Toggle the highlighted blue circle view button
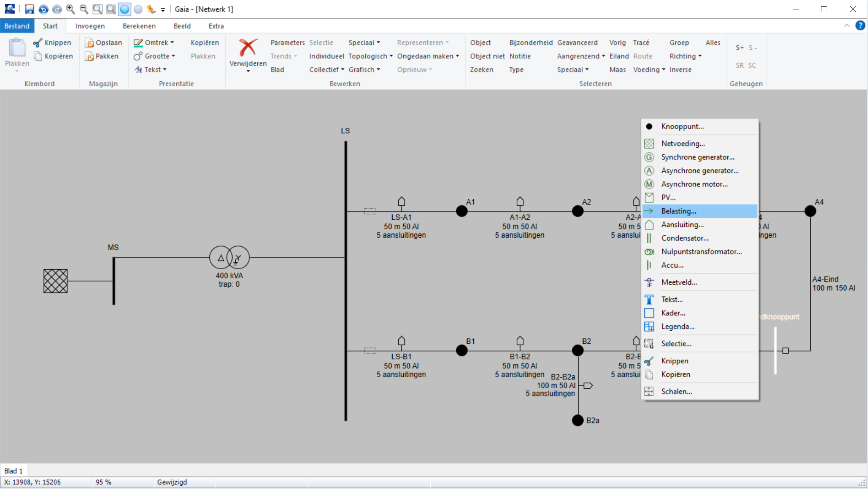 124,9
